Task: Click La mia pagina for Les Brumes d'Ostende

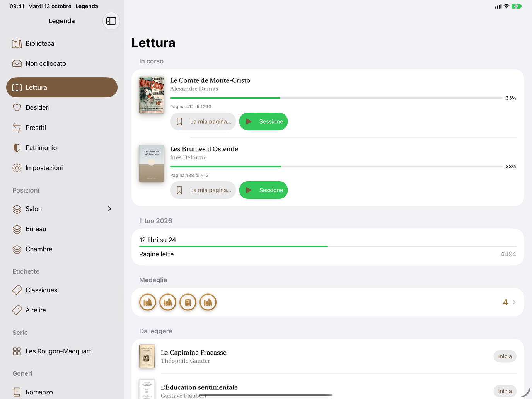Action: pos(203,190)
